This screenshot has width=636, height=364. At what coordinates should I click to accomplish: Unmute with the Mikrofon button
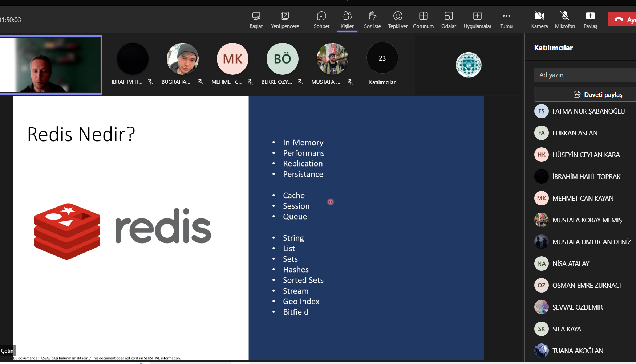click(x=565, y=20)
